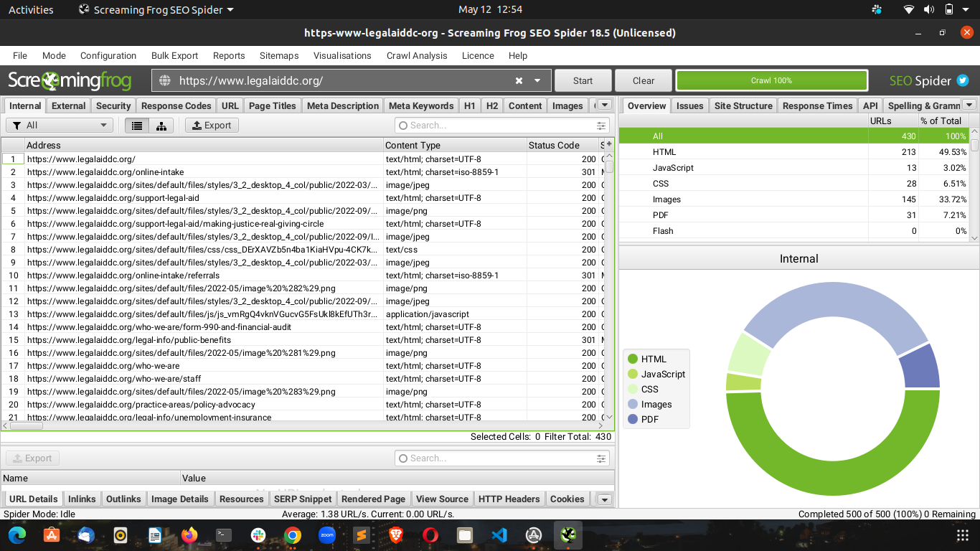
Task: Open Opera browser from the dock
Action: [430, 535]
